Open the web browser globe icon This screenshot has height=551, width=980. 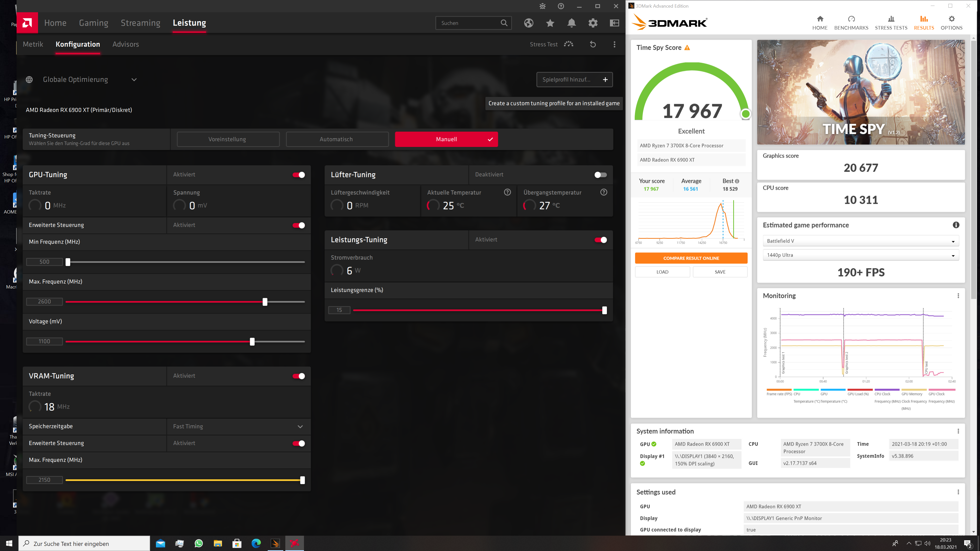click(x=529, y=23)
